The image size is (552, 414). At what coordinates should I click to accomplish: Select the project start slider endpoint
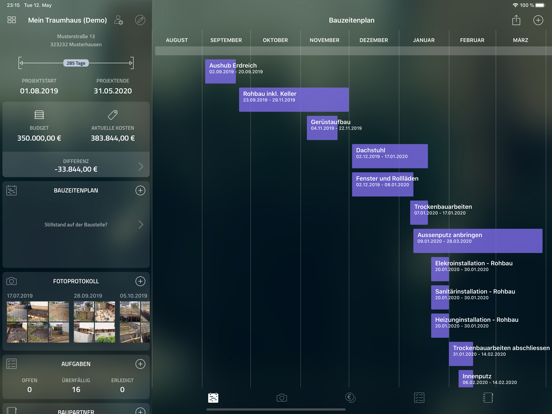pyautogui.click(x=21, y=63)
